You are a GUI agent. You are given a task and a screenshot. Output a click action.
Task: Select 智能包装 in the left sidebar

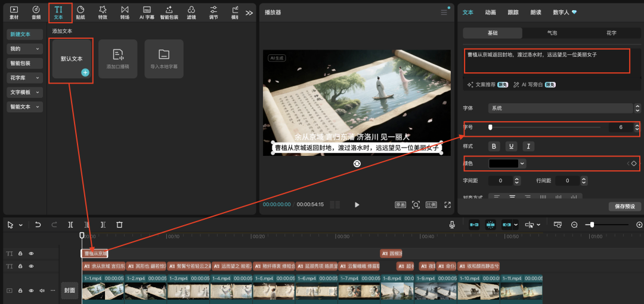(25, 63)
